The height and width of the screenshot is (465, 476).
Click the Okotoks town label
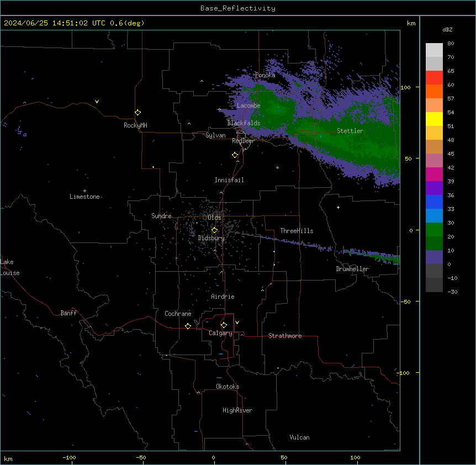pyautogui.click(x=228, y=387)
